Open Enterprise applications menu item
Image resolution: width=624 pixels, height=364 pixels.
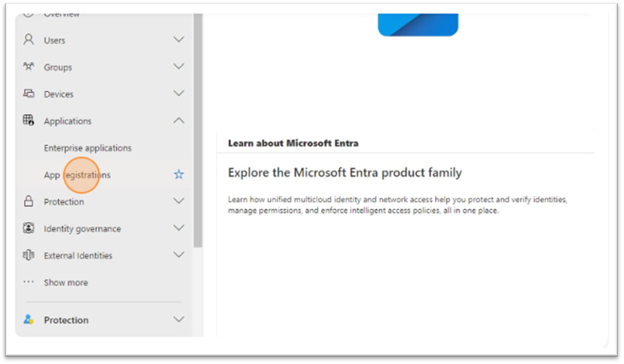click(87, 148)
